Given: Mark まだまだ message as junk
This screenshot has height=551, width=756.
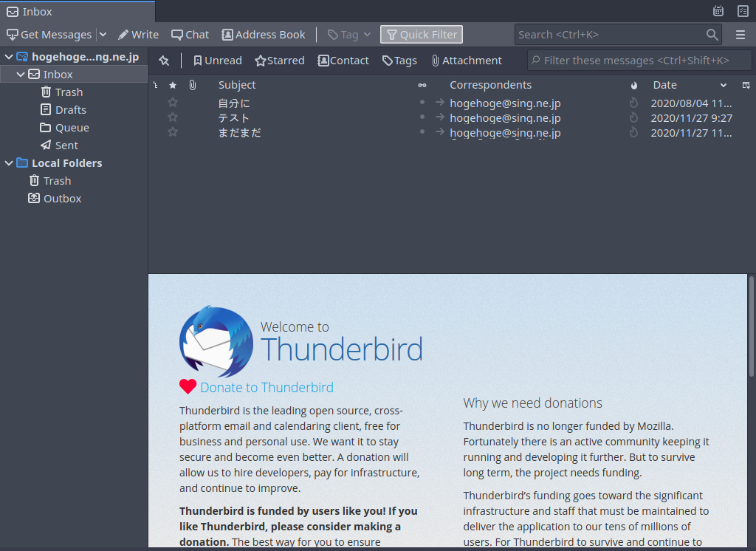Looking at the screenshot, I should (x=633, y=132).
